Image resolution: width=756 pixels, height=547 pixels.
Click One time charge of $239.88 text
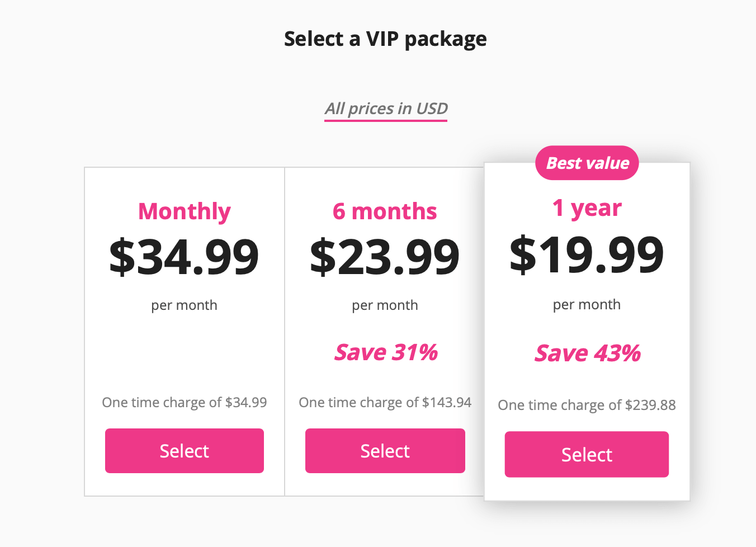pyautogui.click(x=587, y=405)
